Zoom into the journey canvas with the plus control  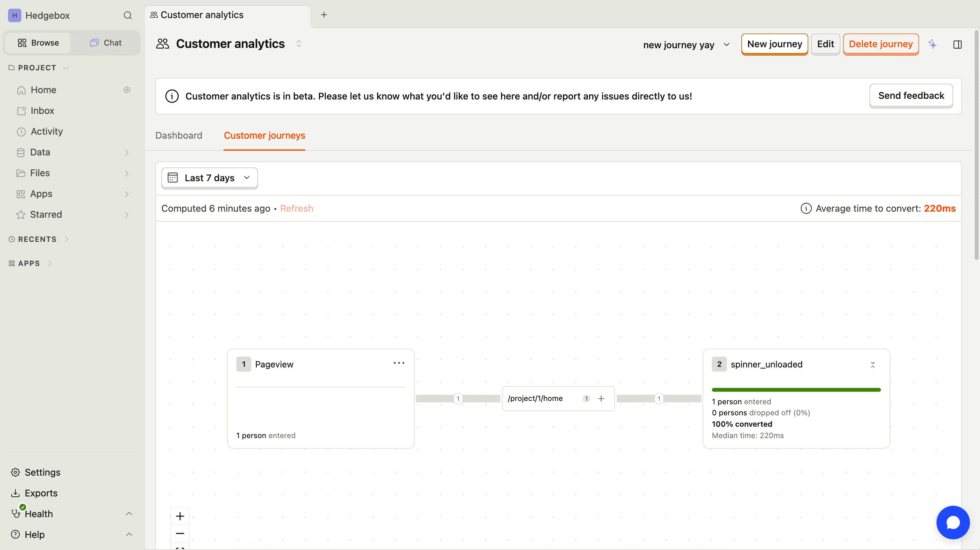coord(180,516)
